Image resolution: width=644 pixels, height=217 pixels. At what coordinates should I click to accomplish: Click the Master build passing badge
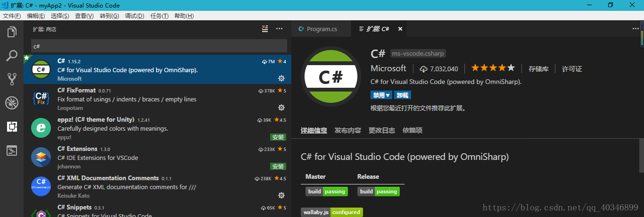(x=327, y=192)
